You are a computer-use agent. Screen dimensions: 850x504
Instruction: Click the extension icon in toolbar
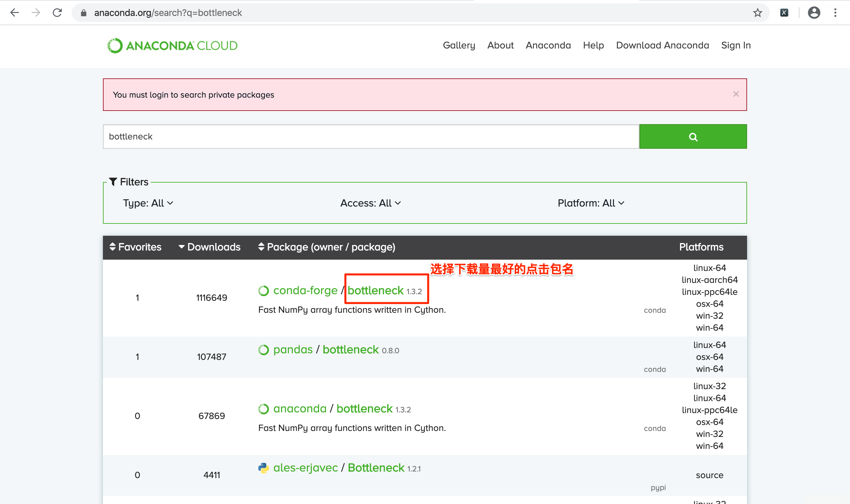(784, 13)
